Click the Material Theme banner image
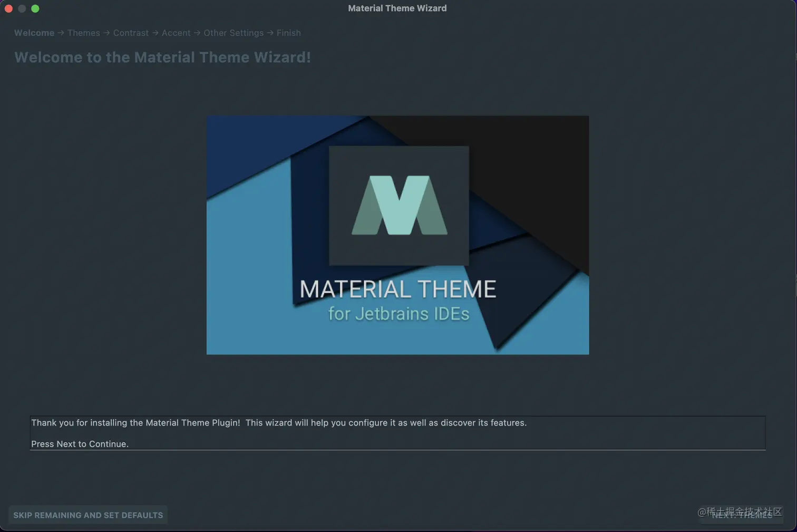This screenshot has width=797, height=532. (397, 235)
